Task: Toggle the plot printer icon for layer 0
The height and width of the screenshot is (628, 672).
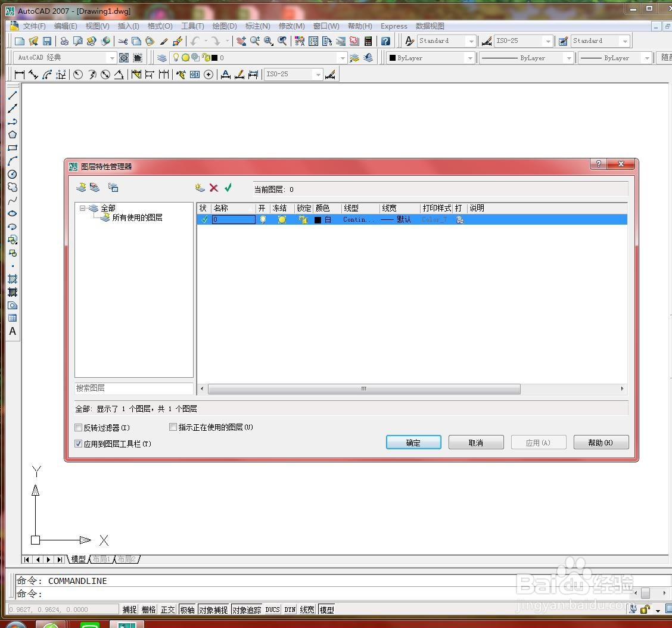Action: [x=460, y=219]
